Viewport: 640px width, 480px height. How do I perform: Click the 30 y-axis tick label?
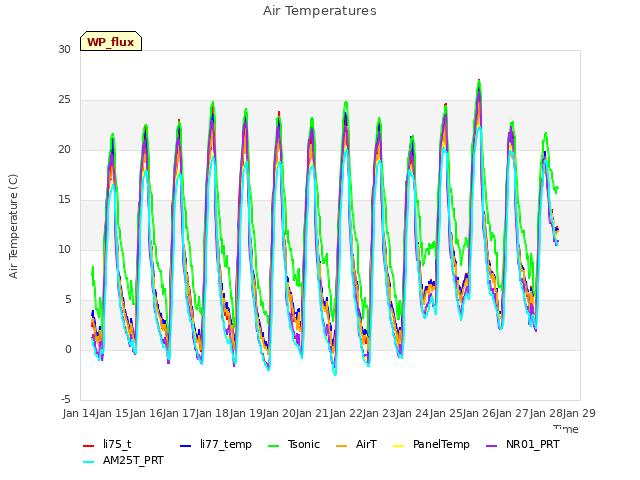(x=64, y=49)
